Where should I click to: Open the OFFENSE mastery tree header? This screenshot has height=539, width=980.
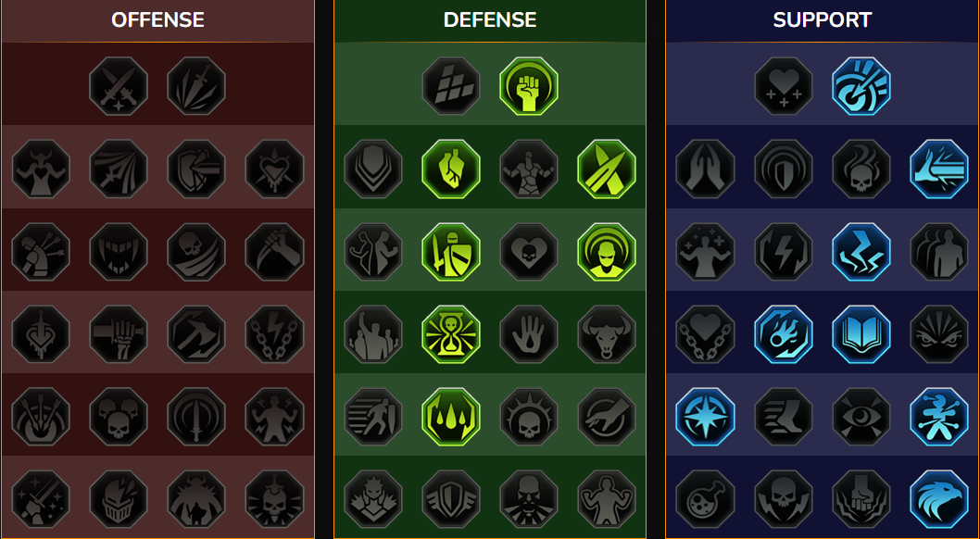click(x=157, y=20)
